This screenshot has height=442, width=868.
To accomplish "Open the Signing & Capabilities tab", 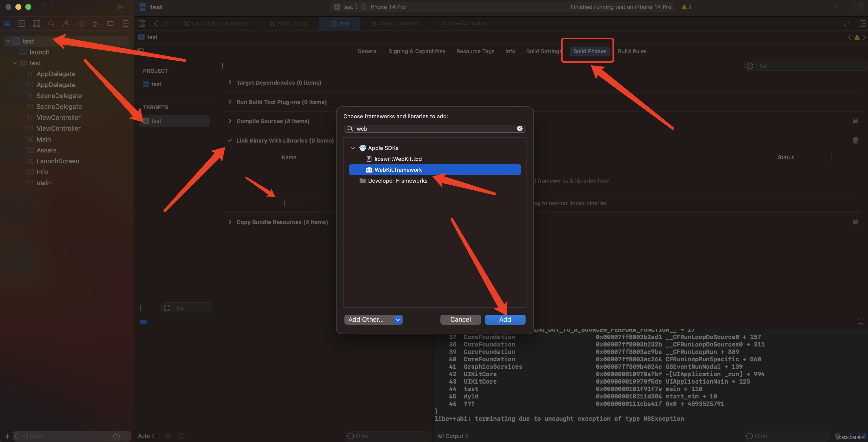I will [x=417, y=51].
